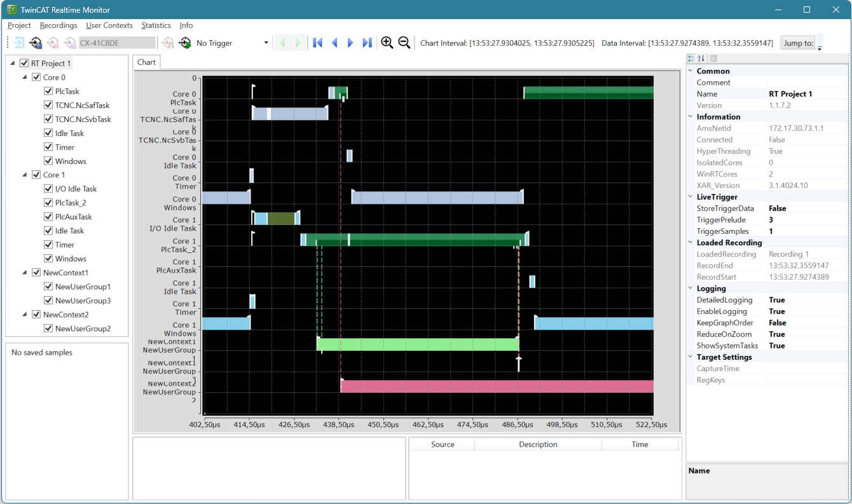Image resolution: width=852 pixels, height=504 pixels.
Task: Uncheck the I/O Idle Task checkbox
Action: pyautogui.click(x=48, y=189)
